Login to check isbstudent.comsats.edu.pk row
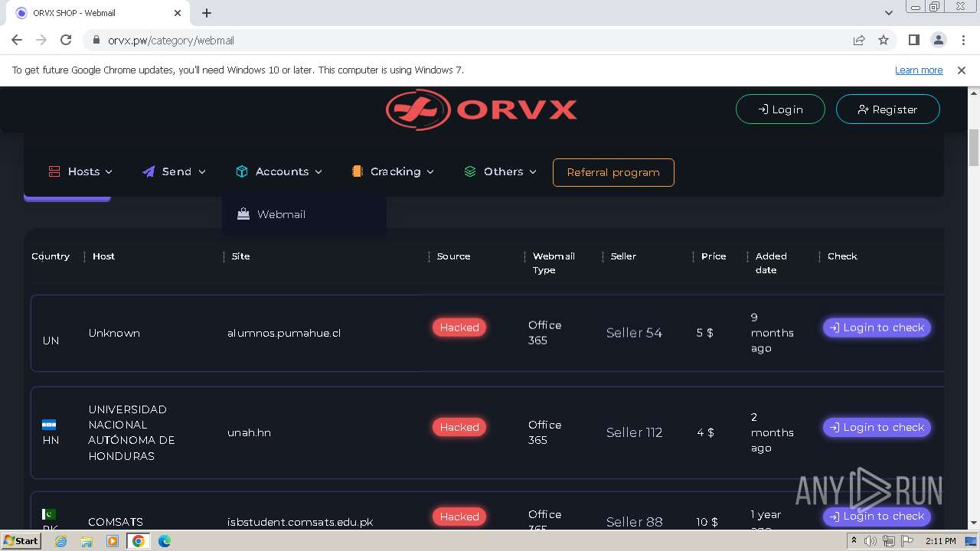The image size is (980, 551). click(x=877, y=517)
